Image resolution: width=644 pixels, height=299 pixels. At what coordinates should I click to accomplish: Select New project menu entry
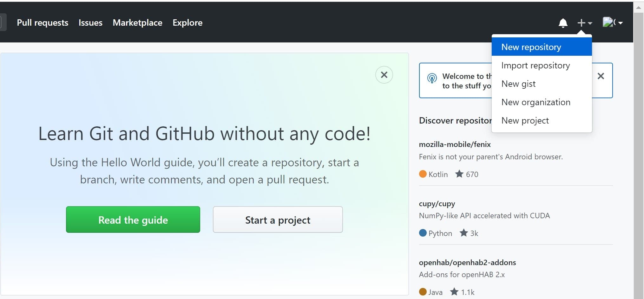click(x=525, y=120)
